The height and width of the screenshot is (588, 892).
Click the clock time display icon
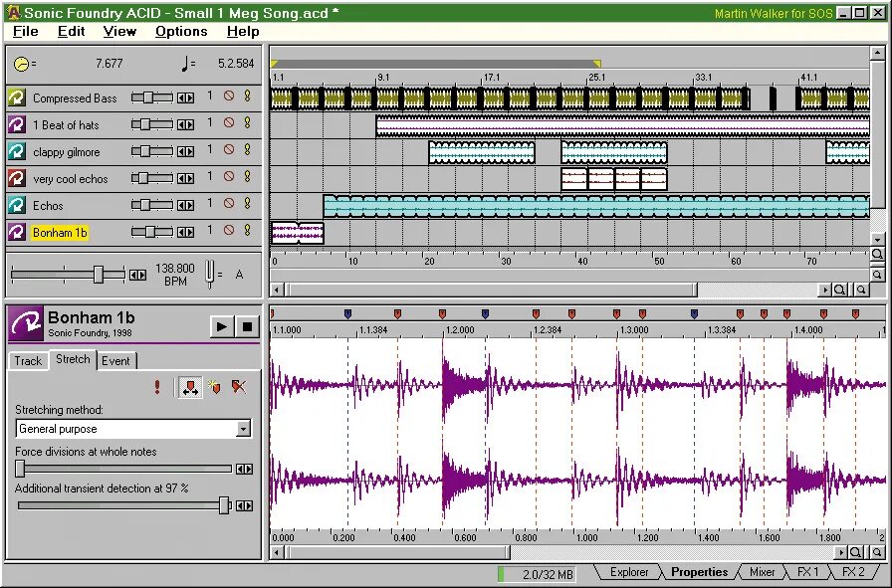click(22, 64)
